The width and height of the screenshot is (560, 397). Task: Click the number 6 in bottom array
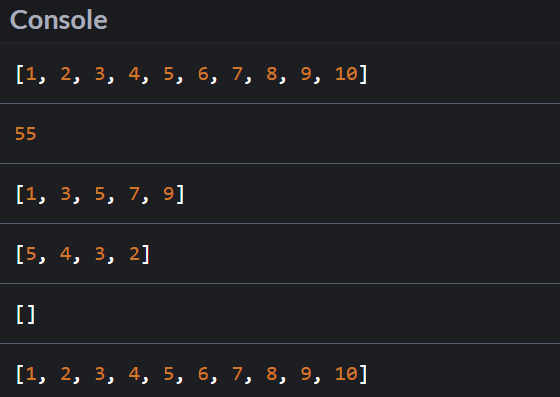[x=203, y=373]
